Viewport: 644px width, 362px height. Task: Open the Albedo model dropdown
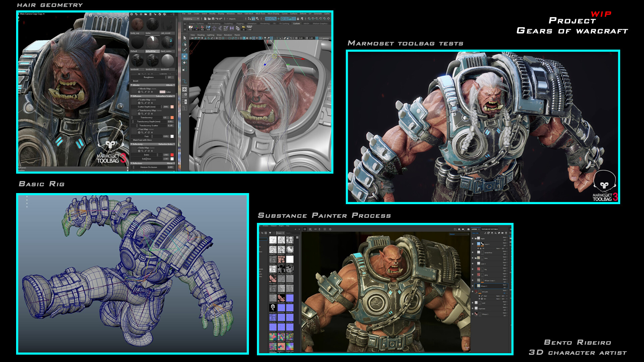coord(170,85)
